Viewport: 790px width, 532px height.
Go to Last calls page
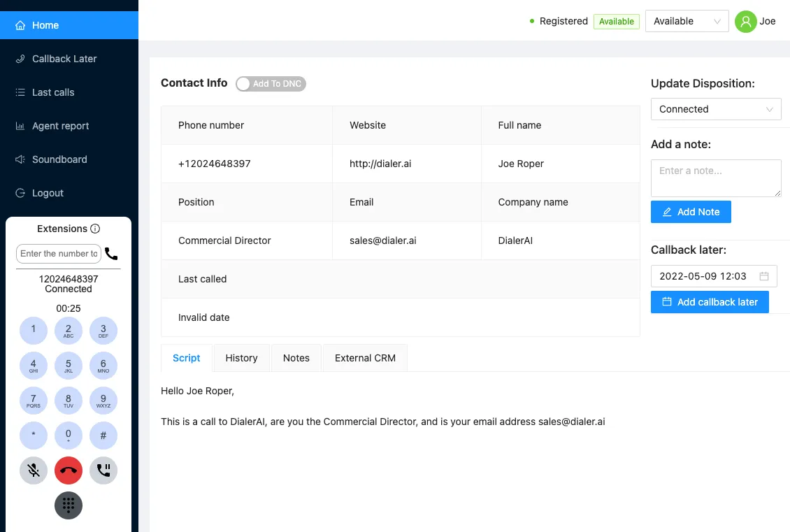[x=69, y=92]
